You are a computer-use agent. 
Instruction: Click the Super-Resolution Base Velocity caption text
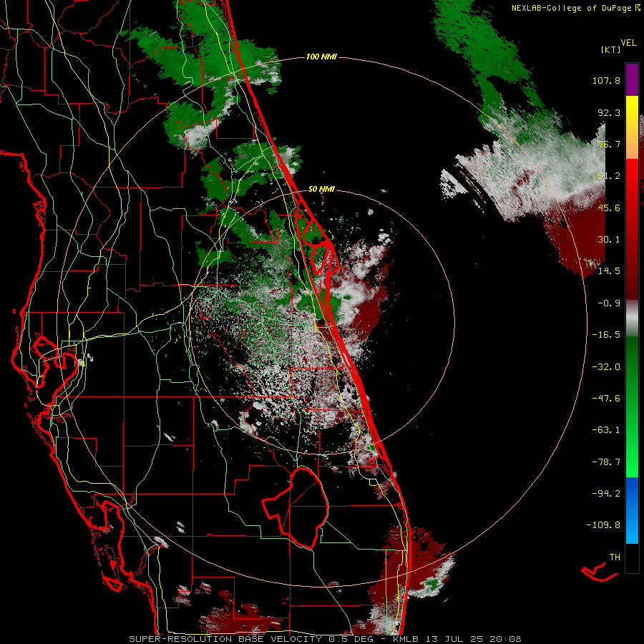point(326,639)
